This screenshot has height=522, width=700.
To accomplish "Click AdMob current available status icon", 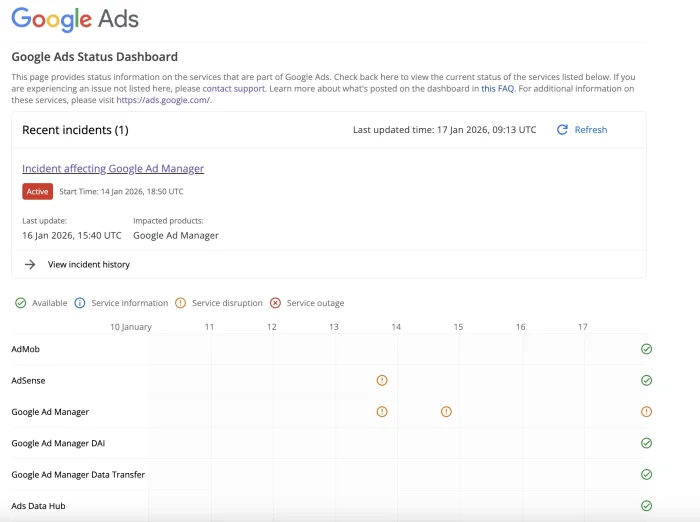I will pos(646,349).
